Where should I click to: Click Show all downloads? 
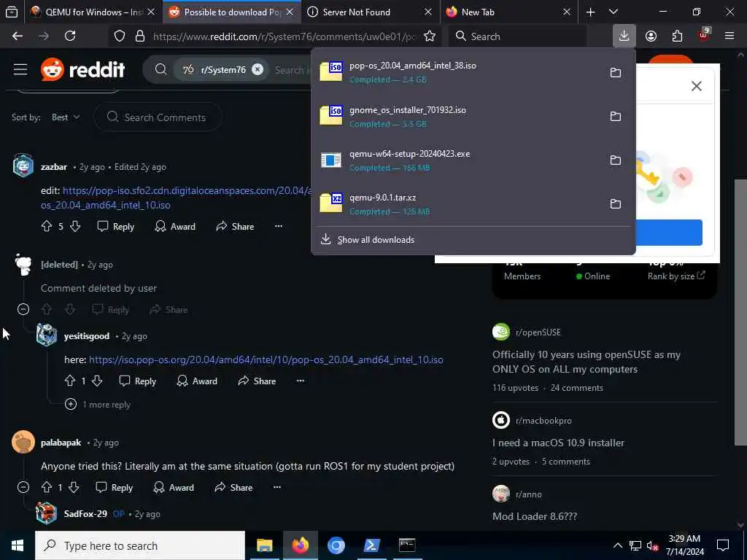376,240
